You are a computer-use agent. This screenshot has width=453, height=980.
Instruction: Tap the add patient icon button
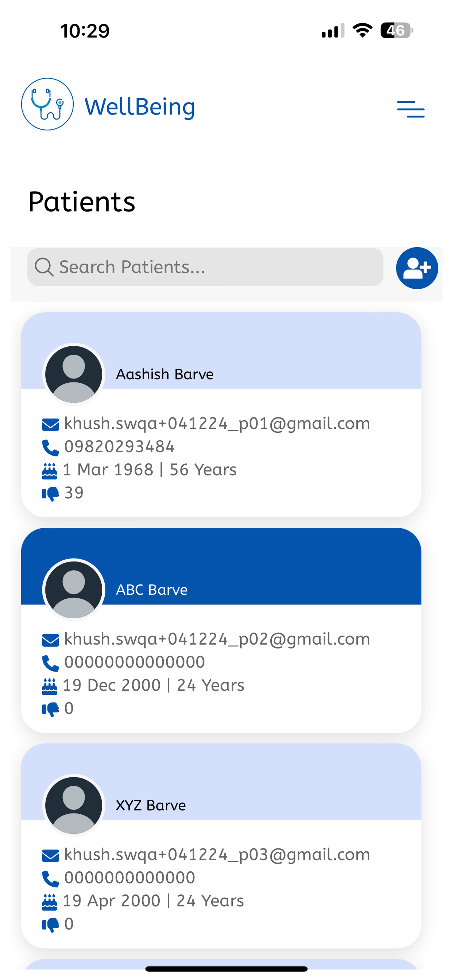[417, 268]
